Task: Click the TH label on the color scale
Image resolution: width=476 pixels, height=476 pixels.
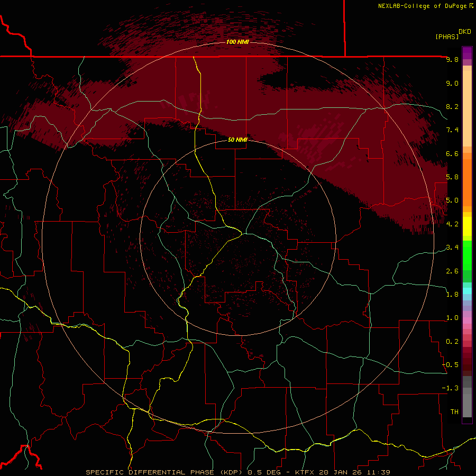Action: click(x=454, y=411)
